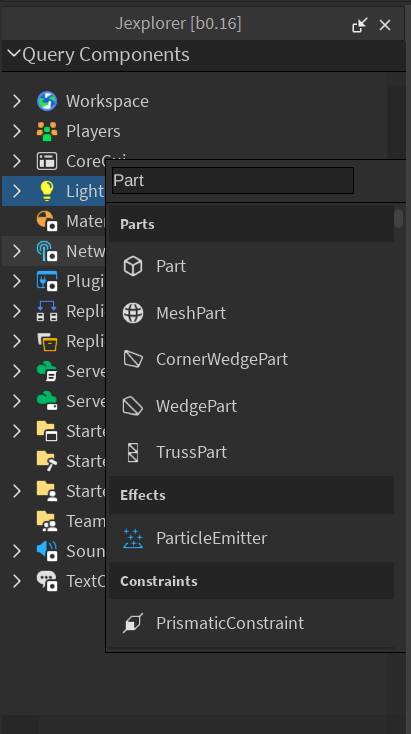
Task: Add a PrismaticConstraint object
Action: [x=251, y=623]
